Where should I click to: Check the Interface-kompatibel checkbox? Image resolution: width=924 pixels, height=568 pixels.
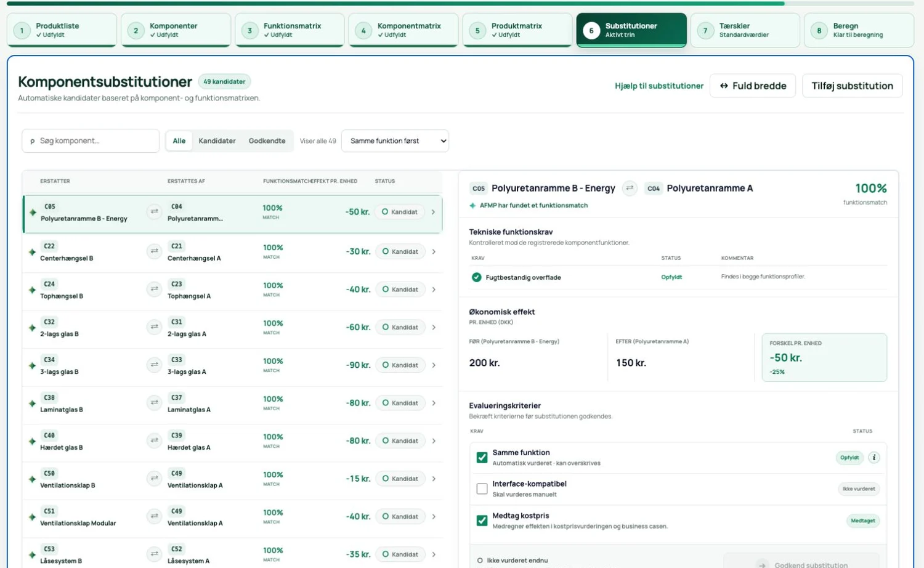pyautogui.click(x=482, y=489)
